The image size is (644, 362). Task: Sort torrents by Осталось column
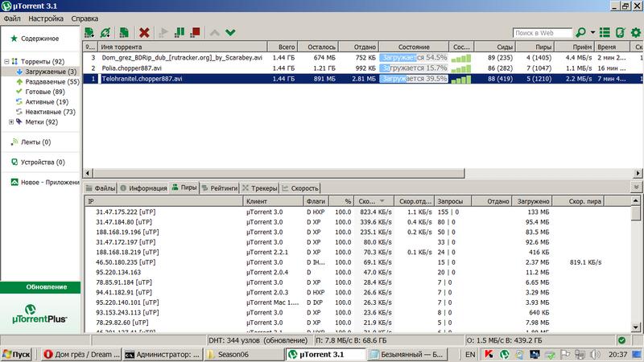318,47
